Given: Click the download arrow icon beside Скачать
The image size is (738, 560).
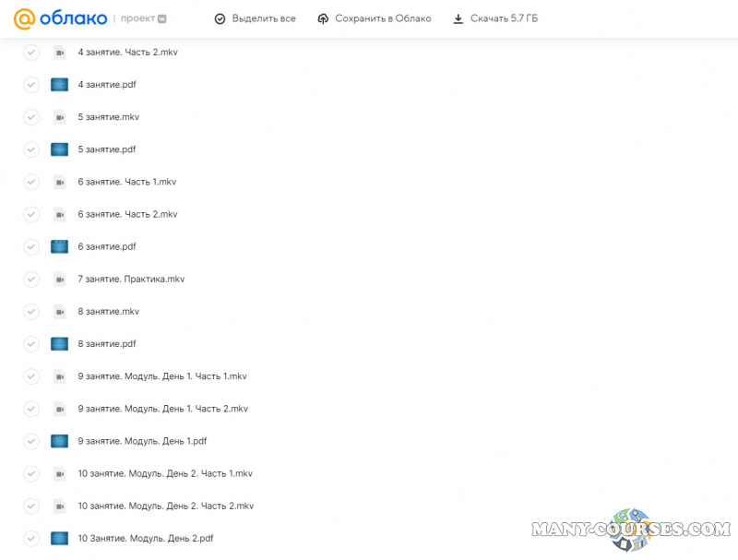Looking at the screenshot, I should pyautogui.click(x=458, y=18).
